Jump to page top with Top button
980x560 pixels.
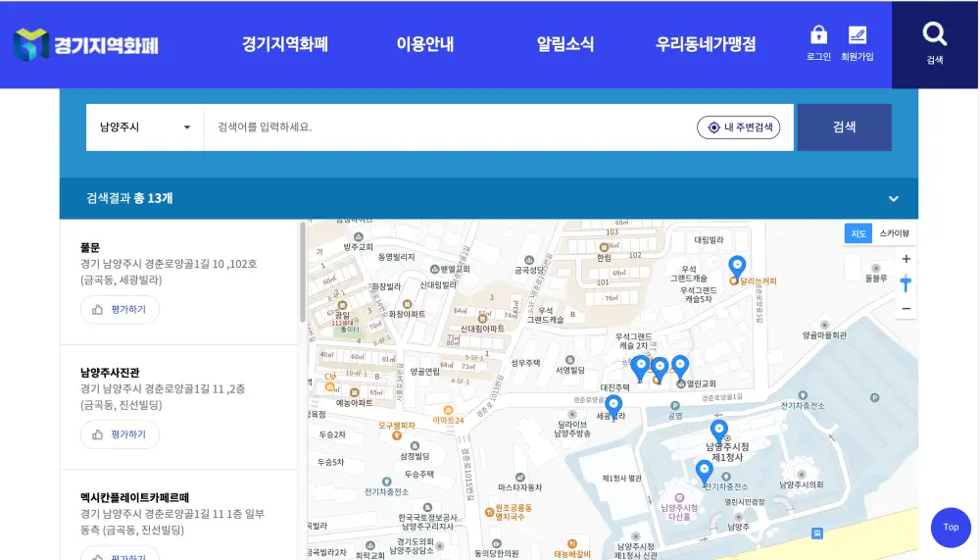951,528
